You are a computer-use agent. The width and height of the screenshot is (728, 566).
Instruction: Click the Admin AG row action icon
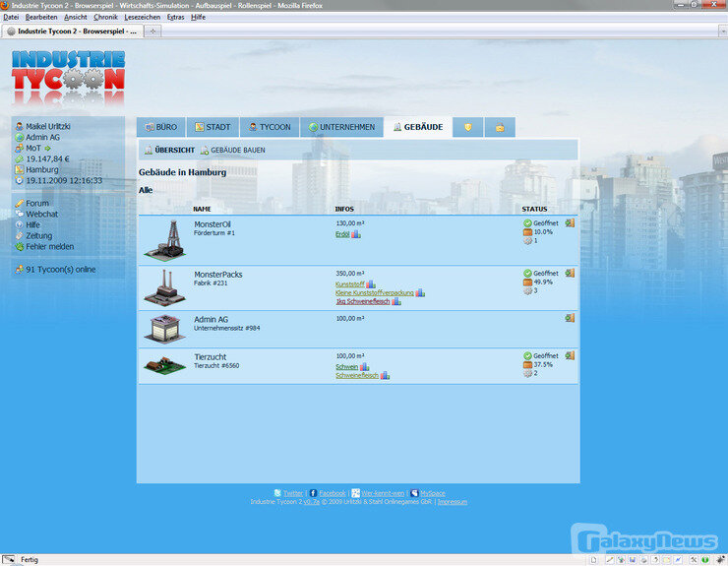click(x=570, y=318)
